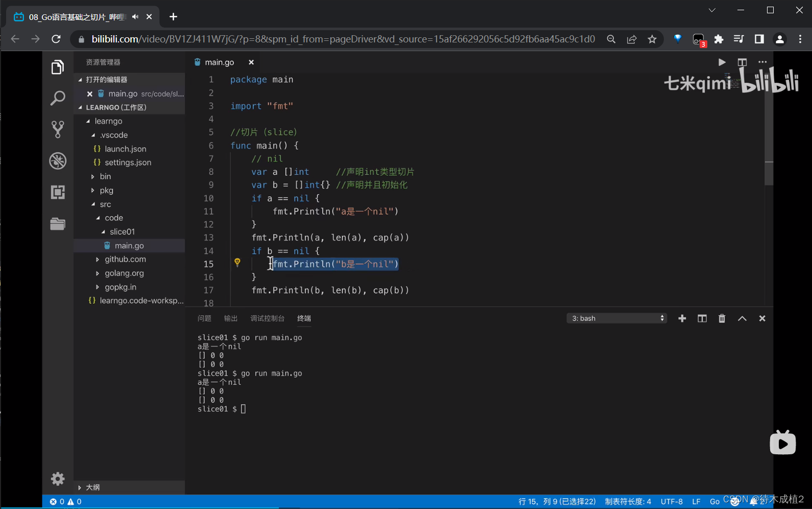Click the Go language mode status item

[x=715, y=502]
